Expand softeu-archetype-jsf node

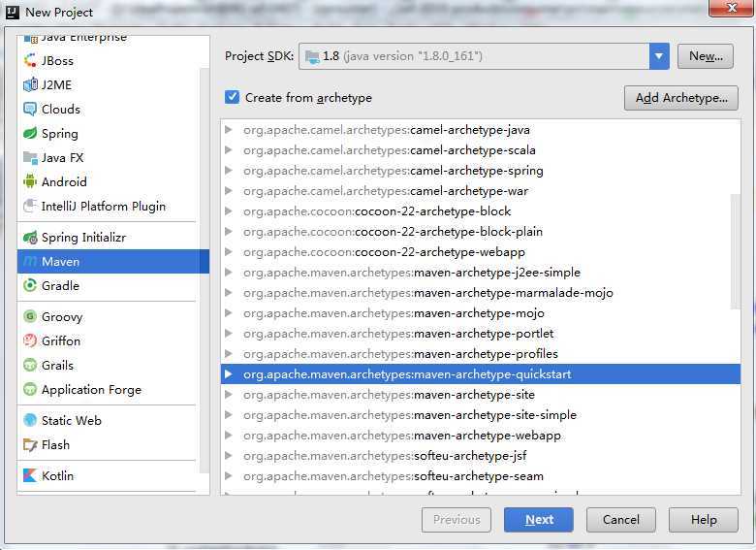click(229, 456)
